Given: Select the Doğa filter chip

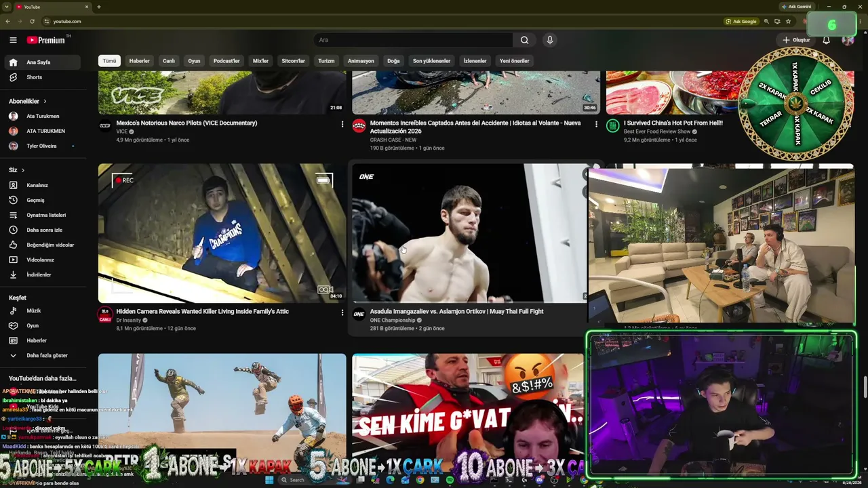Looking at the screenshot, I should (x=393, y=61).
